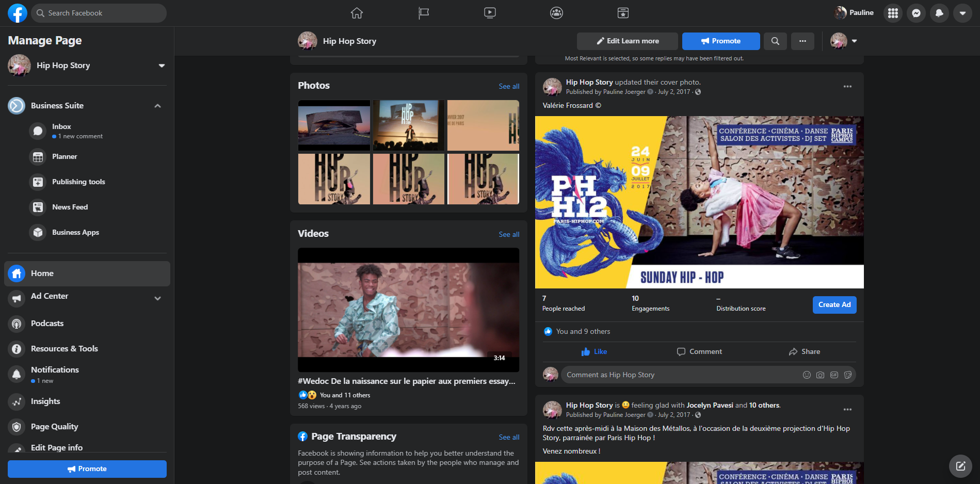
Task: Click the Create Ad button on cover photo post
Action: [x=834, y=305]
